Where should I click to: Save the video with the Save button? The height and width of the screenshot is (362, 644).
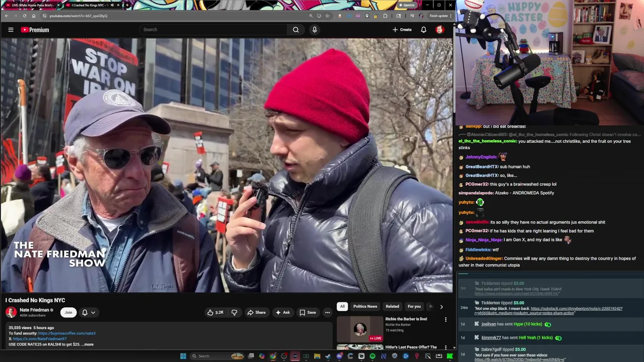click(x=308, y=313)
